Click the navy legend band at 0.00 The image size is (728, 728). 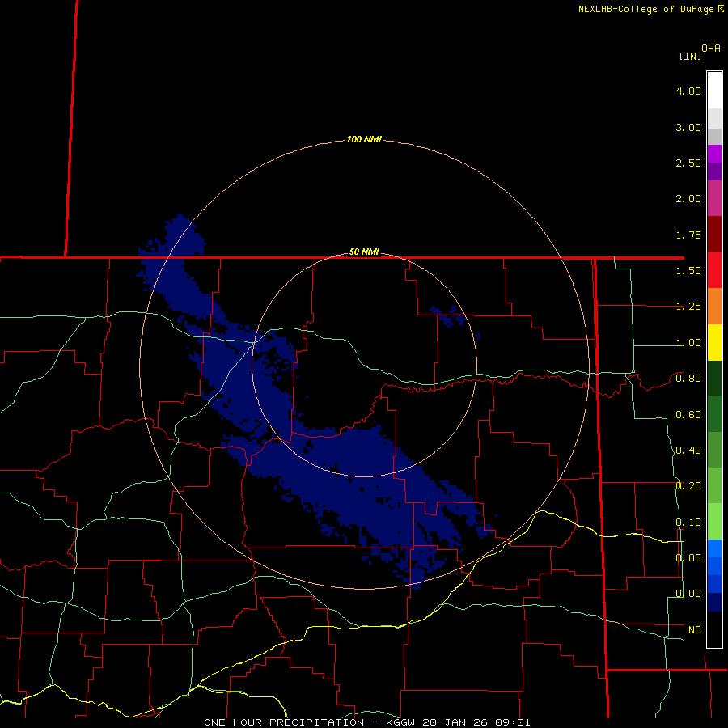[714, 602]
